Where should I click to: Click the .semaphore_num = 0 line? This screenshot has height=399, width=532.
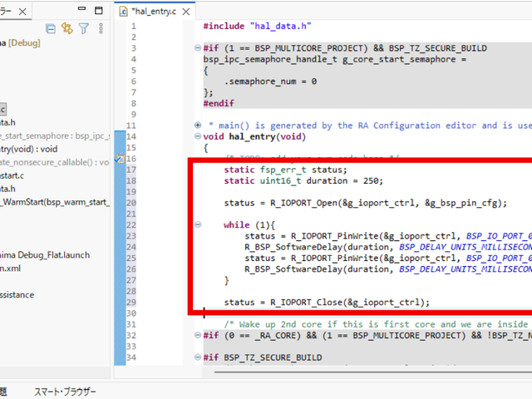(x=270, y=81)
